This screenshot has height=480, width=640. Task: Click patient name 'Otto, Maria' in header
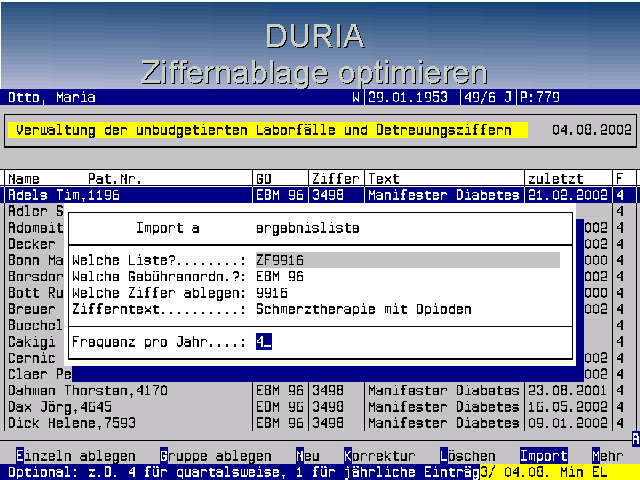coord(52,97)
